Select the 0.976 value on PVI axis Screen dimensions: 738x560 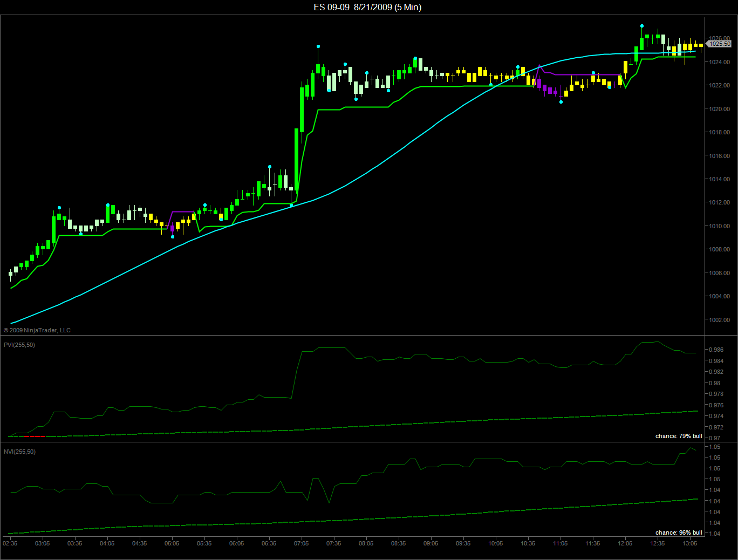pyautogui.click(x=716, y=405)
